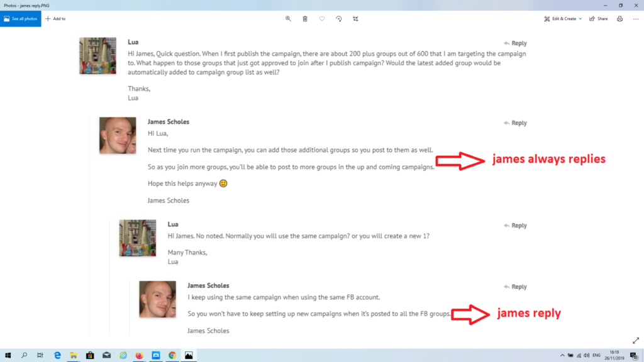Mark photo as favorite with heart icon
644x362 pixels.
[322, 19]
